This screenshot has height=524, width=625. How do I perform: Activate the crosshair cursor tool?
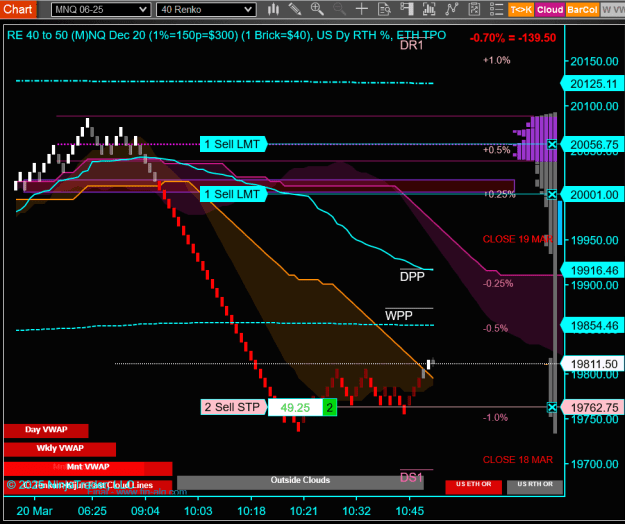point(362,9)
